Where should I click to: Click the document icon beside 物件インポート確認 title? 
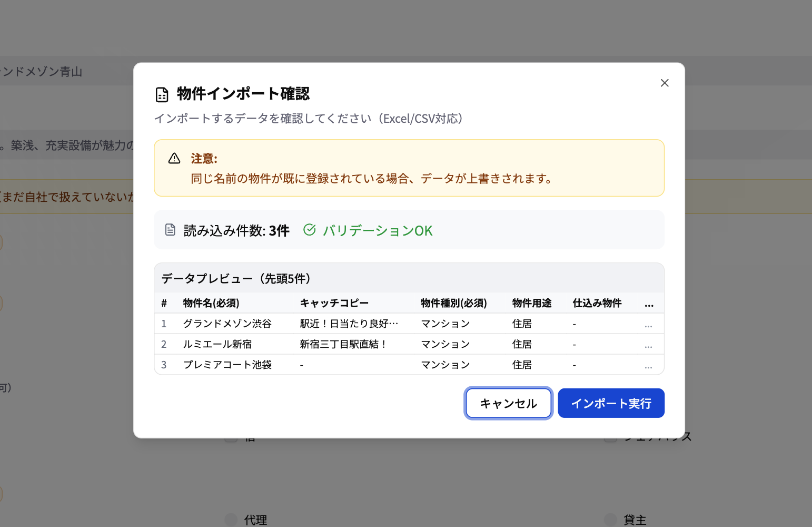pyautogui.click(x=161, y=94)
